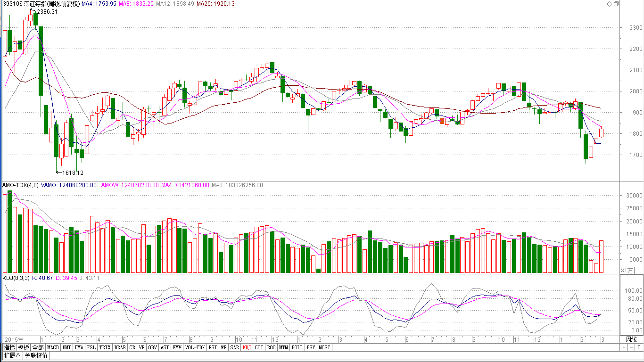Image resolution: width=644 pixels, height=362 pixels.
Task: Click the MA12: 1858.49 label
Action: [x=175, y=4]
